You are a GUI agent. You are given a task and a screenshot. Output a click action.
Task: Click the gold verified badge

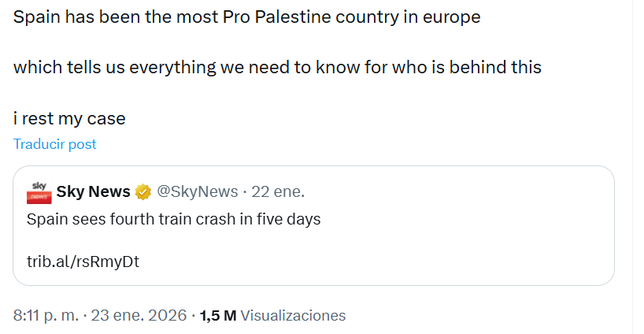[143, 191]
